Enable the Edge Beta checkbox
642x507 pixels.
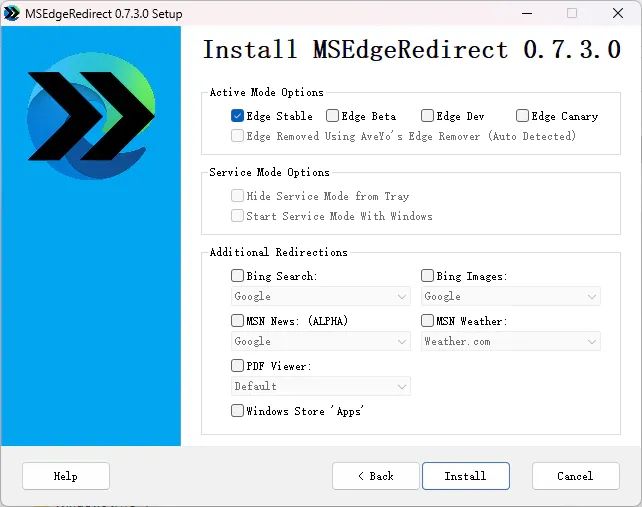point(332,116)
